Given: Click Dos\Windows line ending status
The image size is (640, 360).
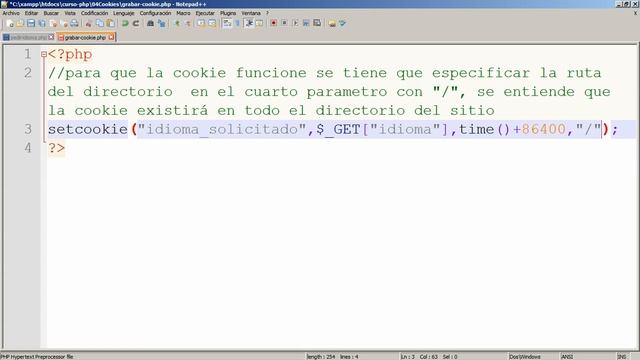Looking at the screenshot, I should coord(524,357).
